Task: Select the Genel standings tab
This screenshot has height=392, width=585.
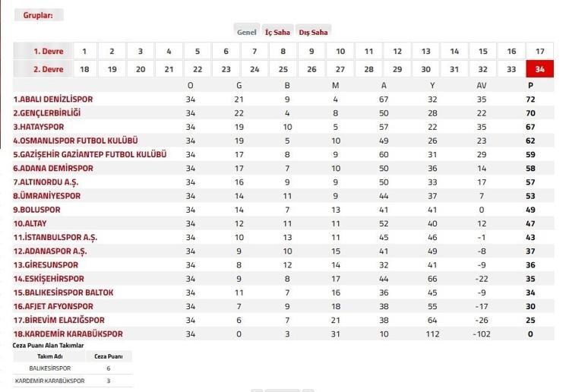Action: (x=247, y=32)
